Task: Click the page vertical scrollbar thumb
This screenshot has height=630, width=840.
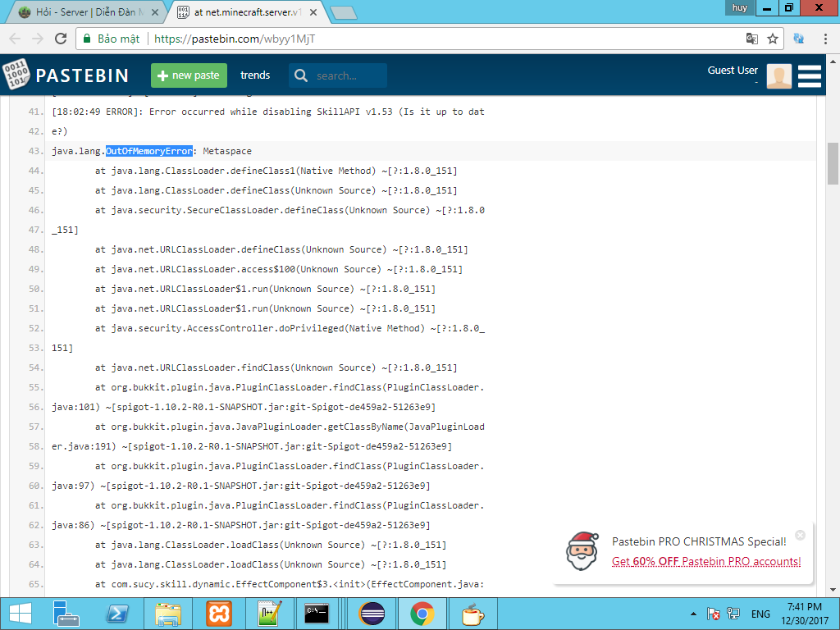Action: tap(833, 163)
